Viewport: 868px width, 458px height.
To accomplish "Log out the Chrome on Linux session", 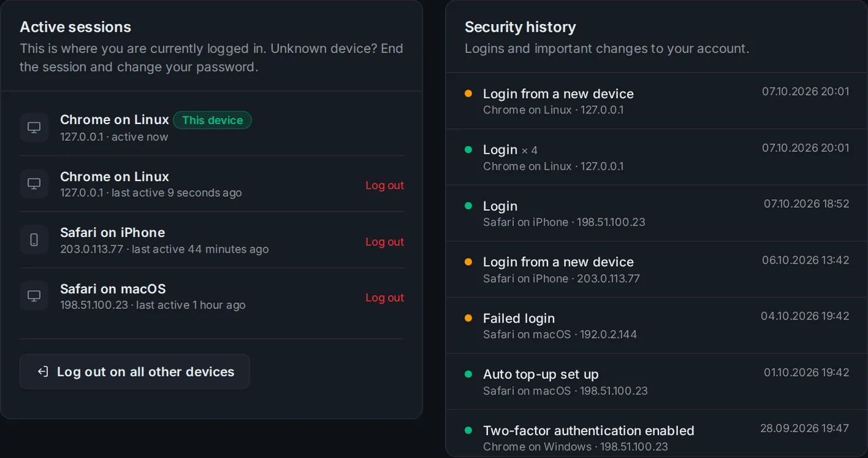I will point(384,186).
